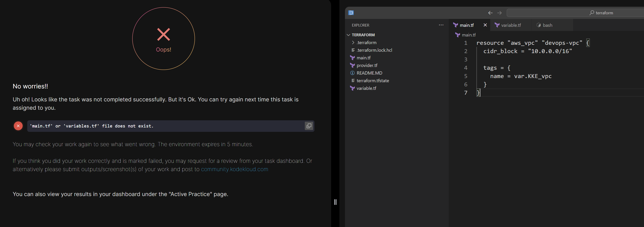Click the go back arrow
Image resolution: width=644 pixels, height=227 pixels.
490,13
